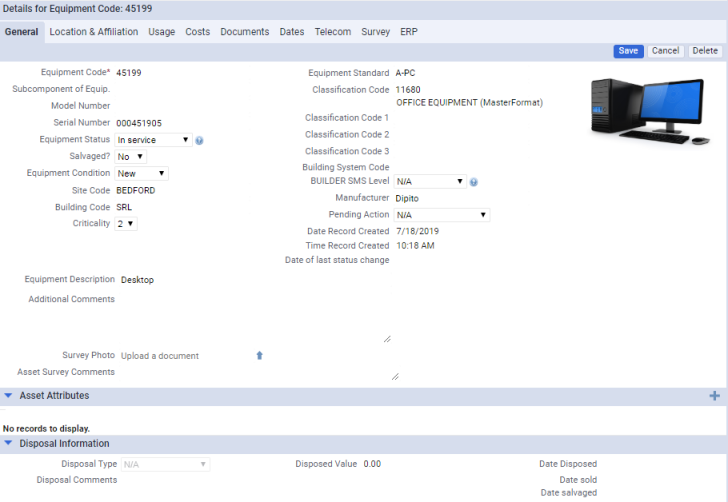
Task: Click the help icon beside Equipment Status
Action: pyautogui.click(x=199, y=140)
